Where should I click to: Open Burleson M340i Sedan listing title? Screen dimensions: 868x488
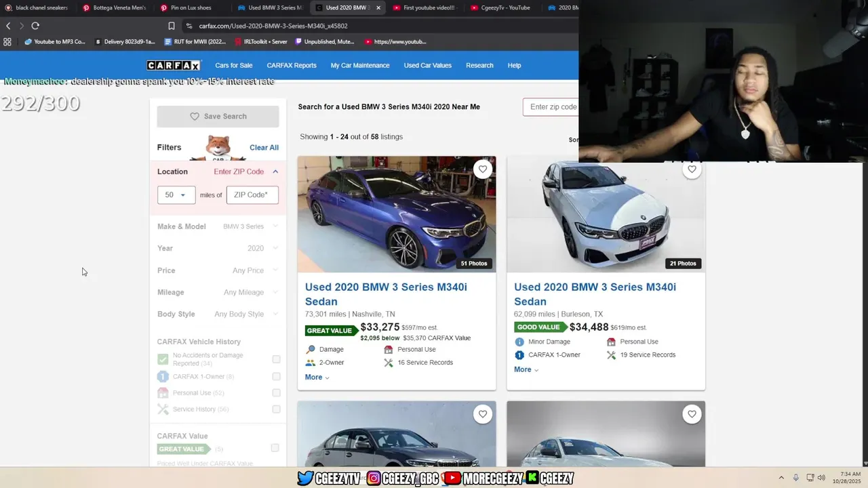[x=595, y=294]
